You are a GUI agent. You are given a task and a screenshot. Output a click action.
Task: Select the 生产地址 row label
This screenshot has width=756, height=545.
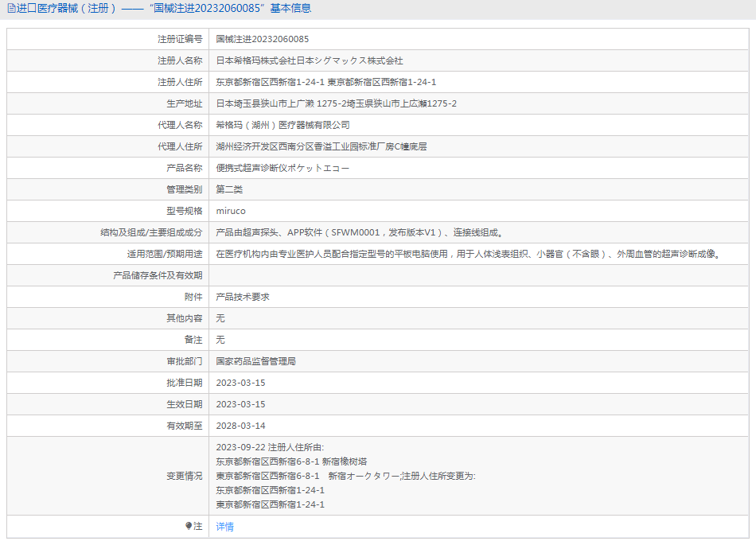point(184,103)
